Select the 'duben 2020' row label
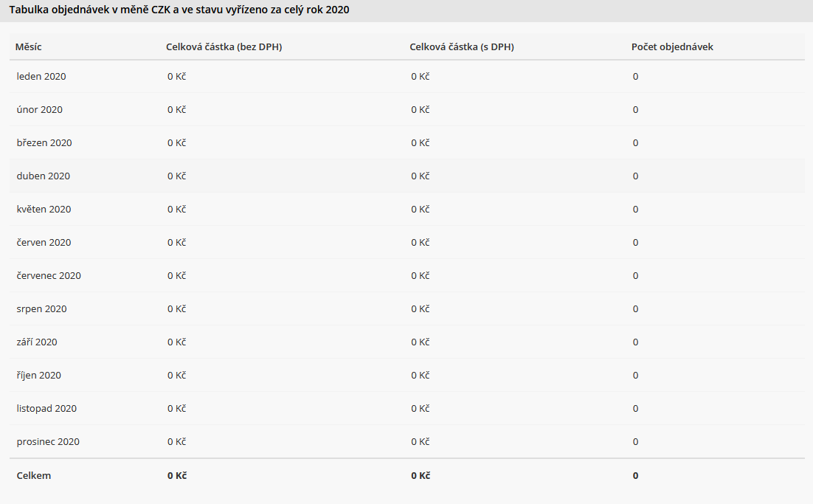The image size is (813, 504). (43, 176)
